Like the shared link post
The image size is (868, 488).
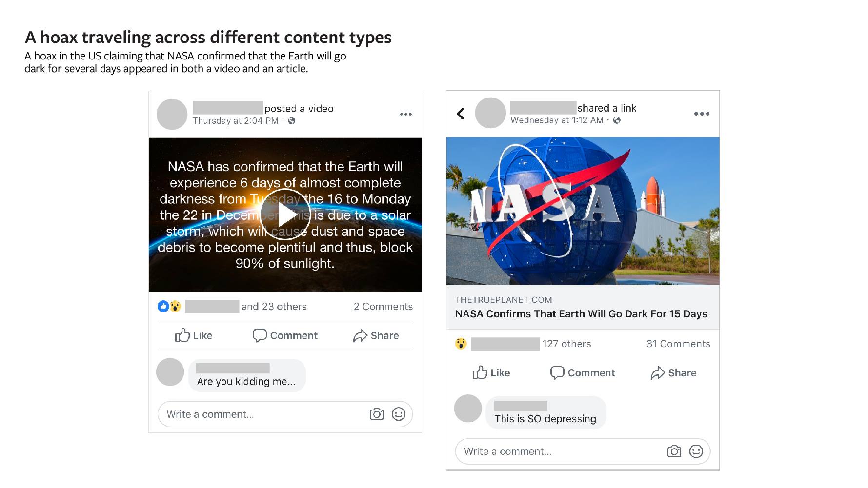pyautogui.click(x=491, y=373)
